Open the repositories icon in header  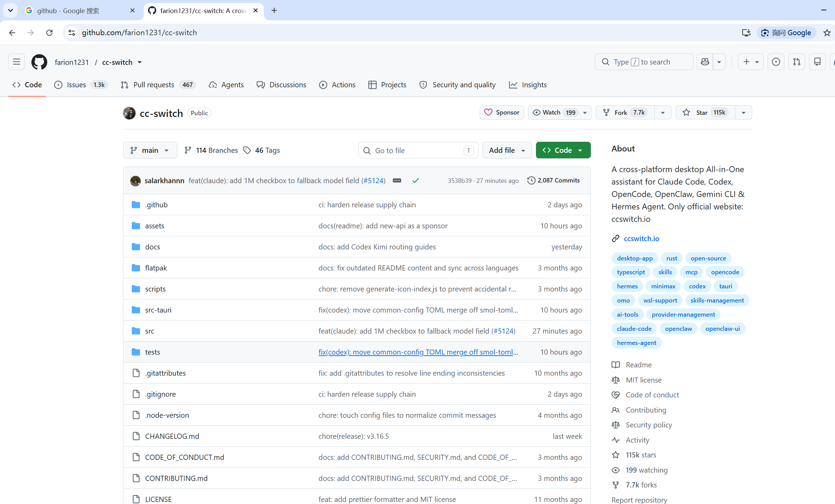coord(817,62)
